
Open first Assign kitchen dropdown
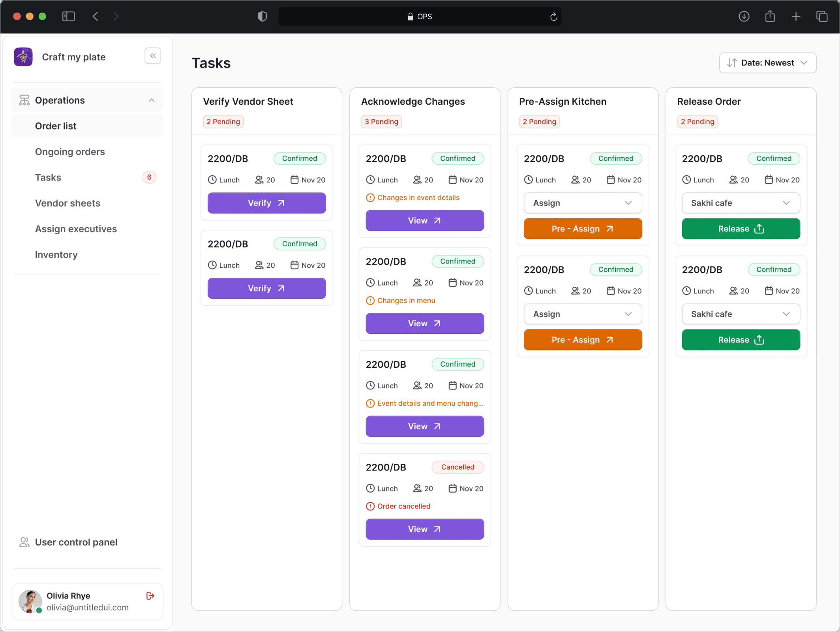[x=582, y=203]
